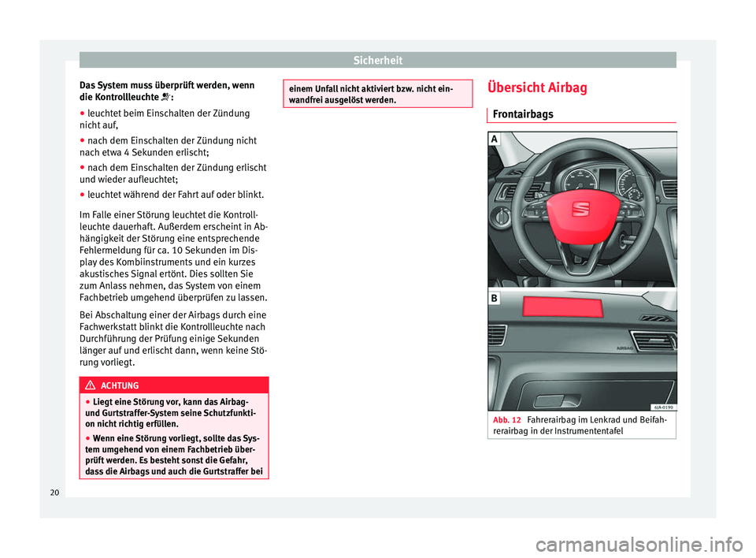Click the ACHTUNG warning header

pos(174,385)
